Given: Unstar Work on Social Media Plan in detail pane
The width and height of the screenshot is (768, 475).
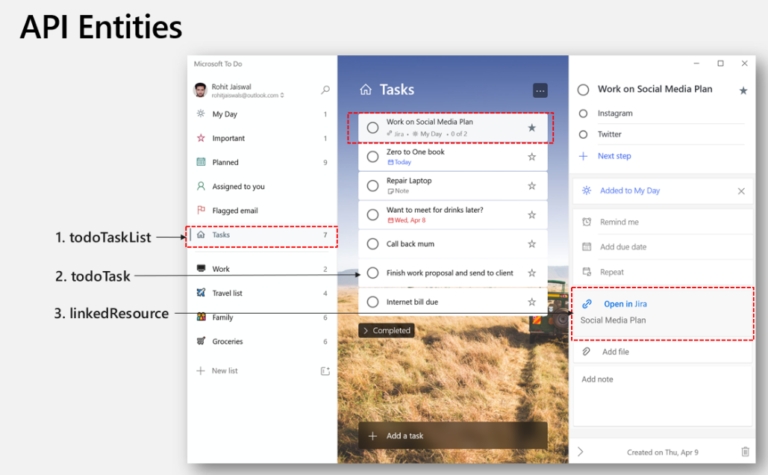Looking at the screenshot, I should [743, 91].
